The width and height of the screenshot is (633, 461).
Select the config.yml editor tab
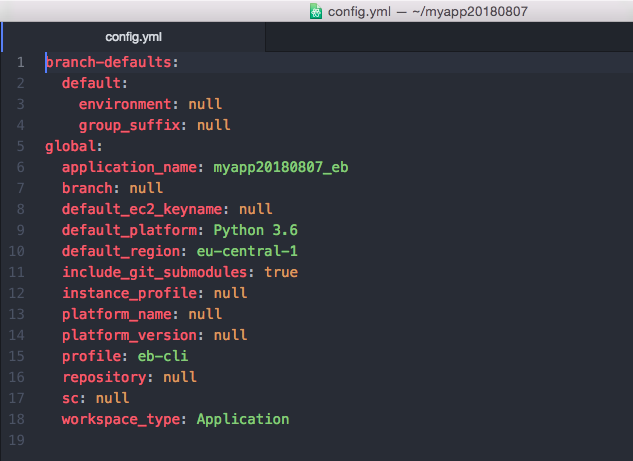click(134, 37)
